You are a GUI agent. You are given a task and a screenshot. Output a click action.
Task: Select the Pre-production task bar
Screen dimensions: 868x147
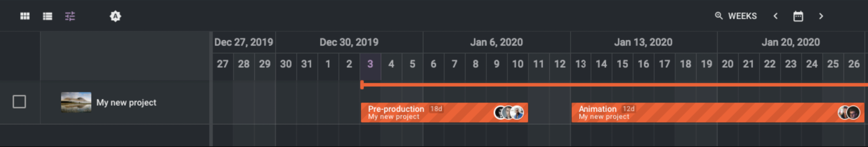pos(428,113)
